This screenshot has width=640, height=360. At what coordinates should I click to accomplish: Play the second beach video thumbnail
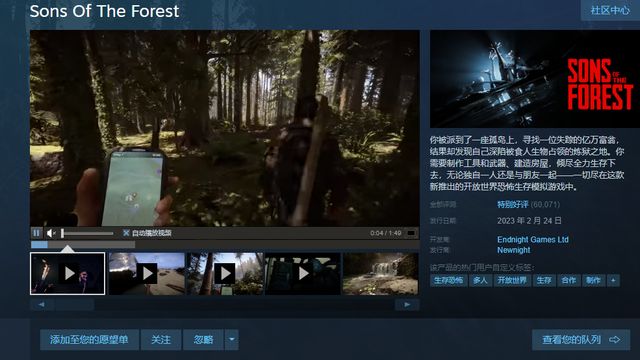[x=147, y=273]
